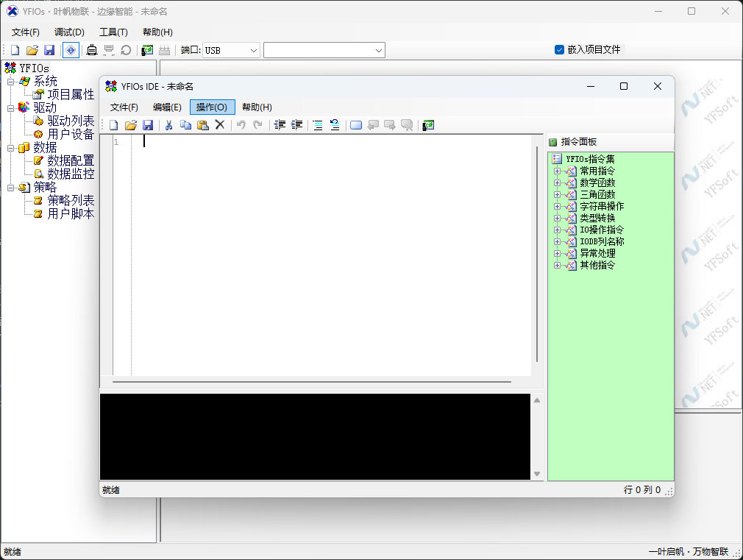Select 数据配置 in the project tree

point(71,161)
